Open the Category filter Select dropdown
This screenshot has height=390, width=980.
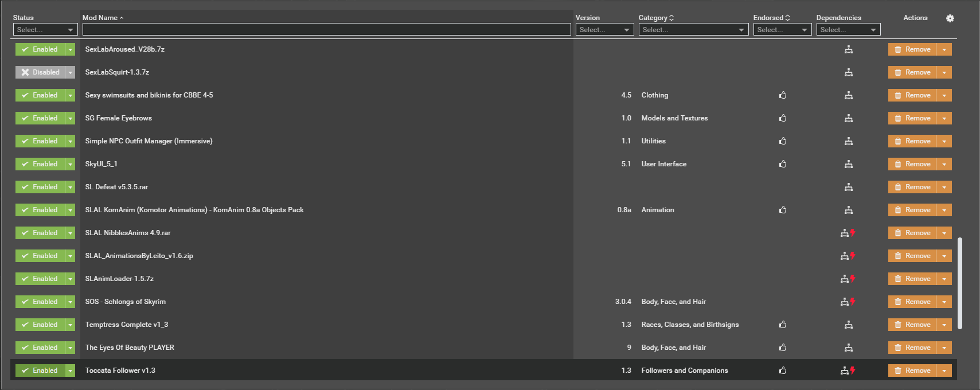click(693, 30)
